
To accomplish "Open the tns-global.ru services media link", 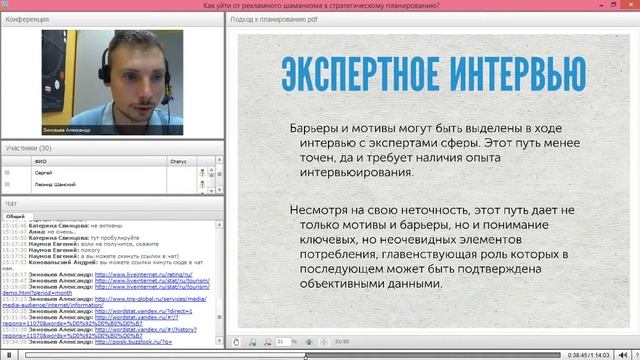I will pyautogui.click(x=151, y=299).
